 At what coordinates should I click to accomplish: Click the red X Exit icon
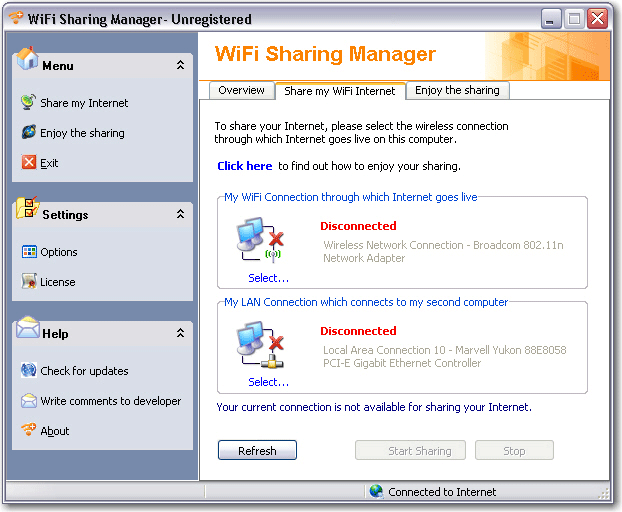pos(29,162)
